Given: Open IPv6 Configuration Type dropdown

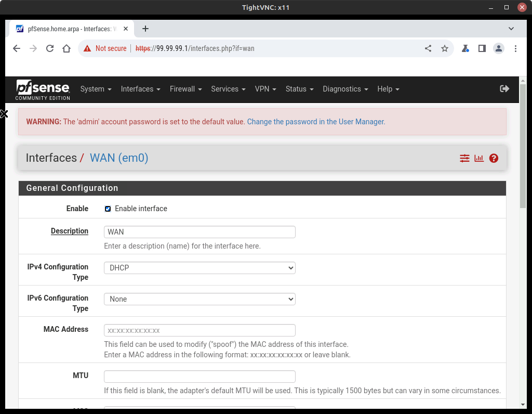Looking at the screenshot, I should click(199, 299).
